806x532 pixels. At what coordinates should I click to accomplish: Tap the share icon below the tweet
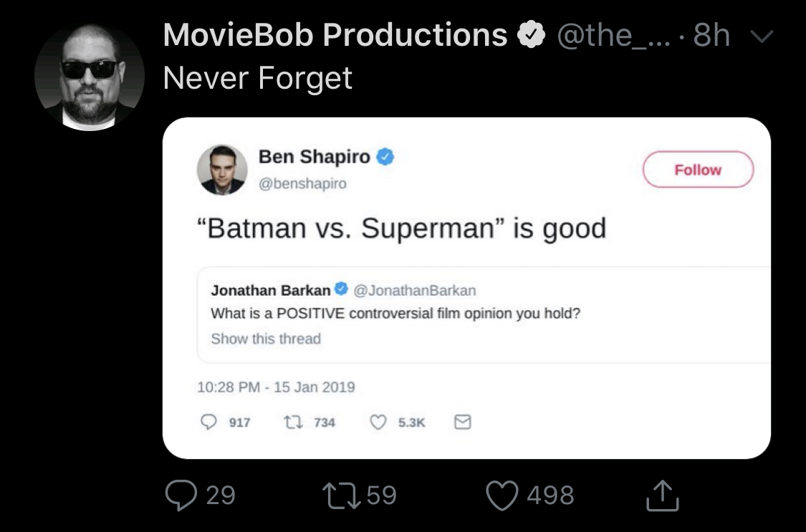click(x=663, y=495)
